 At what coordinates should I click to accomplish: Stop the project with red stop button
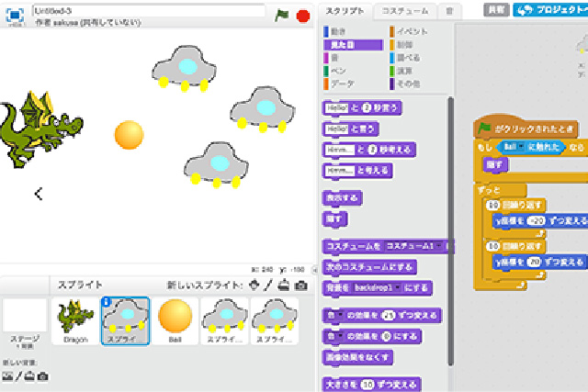click(x=302, y=17)
